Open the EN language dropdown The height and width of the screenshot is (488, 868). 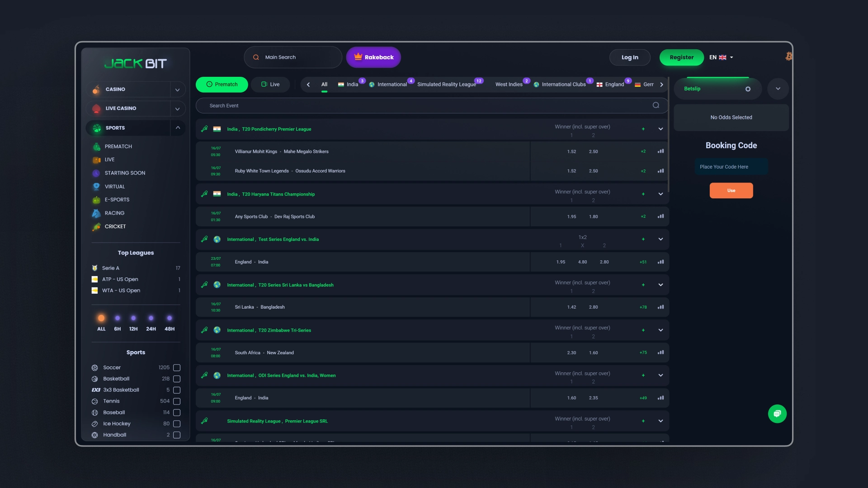point(721,57)
